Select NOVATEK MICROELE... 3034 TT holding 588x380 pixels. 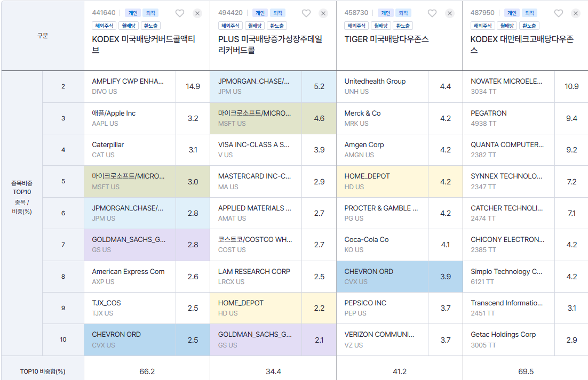508,86
